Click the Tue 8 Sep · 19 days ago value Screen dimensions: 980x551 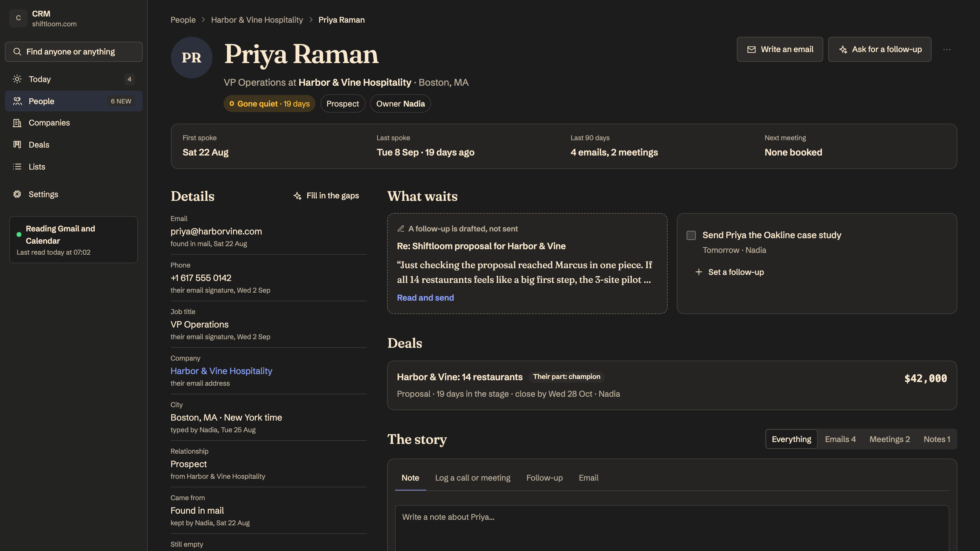(425, 152)
